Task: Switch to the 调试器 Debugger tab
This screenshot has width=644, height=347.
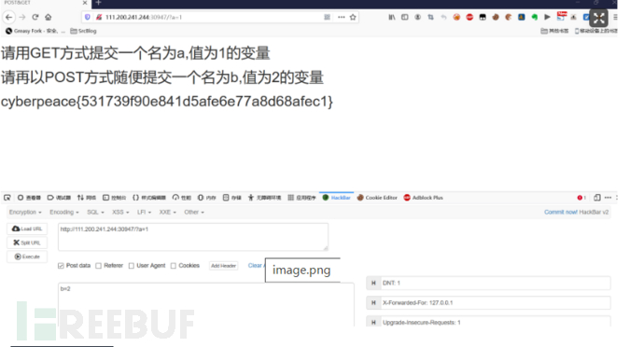Action: tap(59, 198)
